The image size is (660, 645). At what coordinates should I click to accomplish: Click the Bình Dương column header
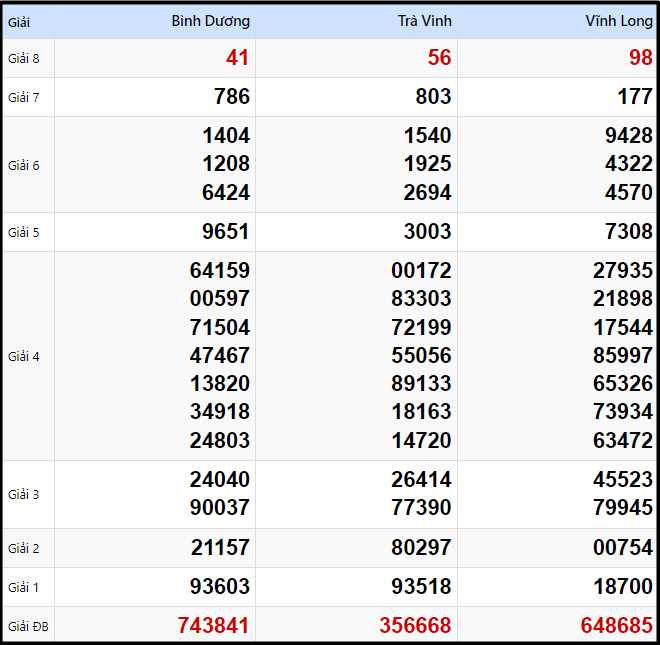(210, 21)
